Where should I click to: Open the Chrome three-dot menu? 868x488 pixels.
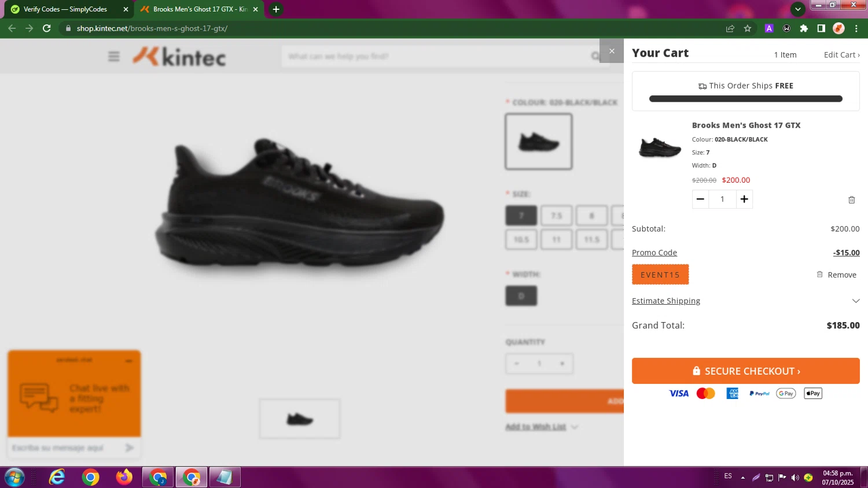click(x=856, y=28)
